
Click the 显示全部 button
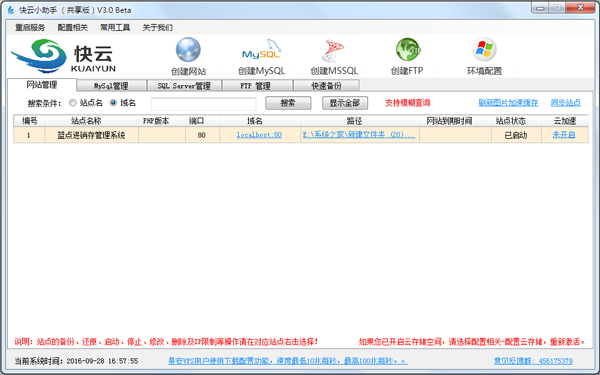[x=345, y=103]
